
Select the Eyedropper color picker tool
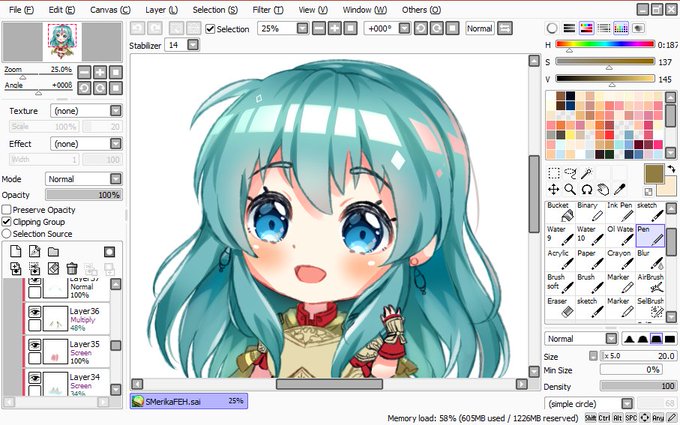pyautogui.click(x=620, y=190)
